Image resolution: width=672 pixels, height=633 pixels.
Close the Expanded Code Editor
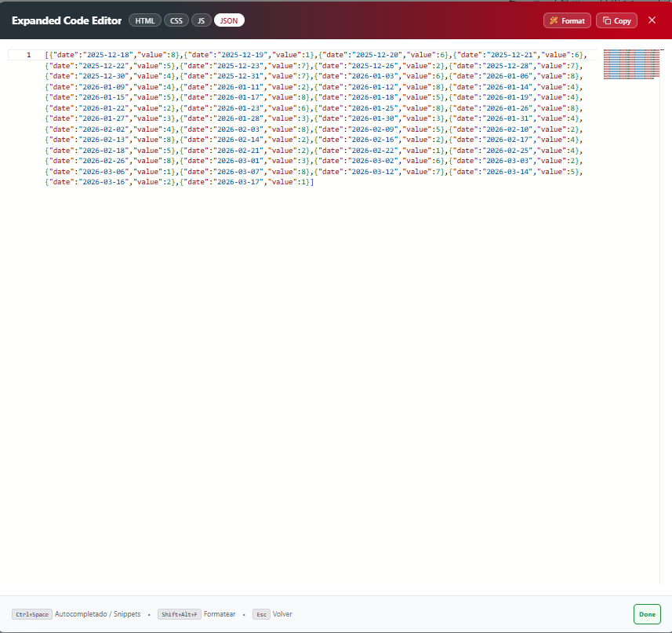click(x=652, y=20)
